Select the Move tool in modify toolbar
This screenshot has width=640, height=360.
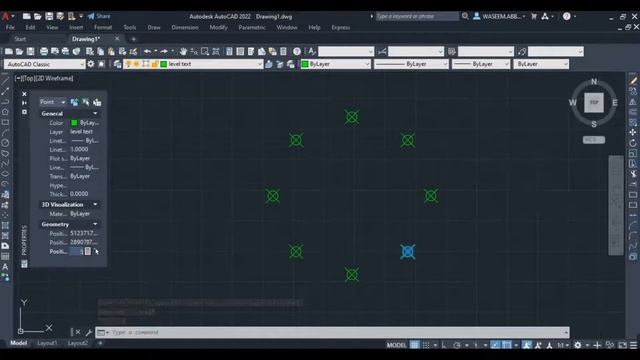click(633, 132)
